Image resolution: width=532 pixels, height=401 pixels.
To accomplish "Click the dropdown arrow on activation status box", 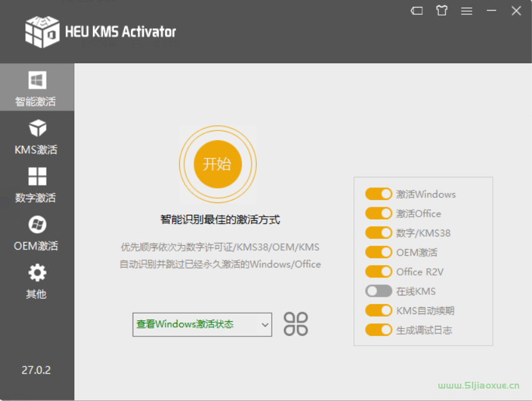I will point(265,323).
